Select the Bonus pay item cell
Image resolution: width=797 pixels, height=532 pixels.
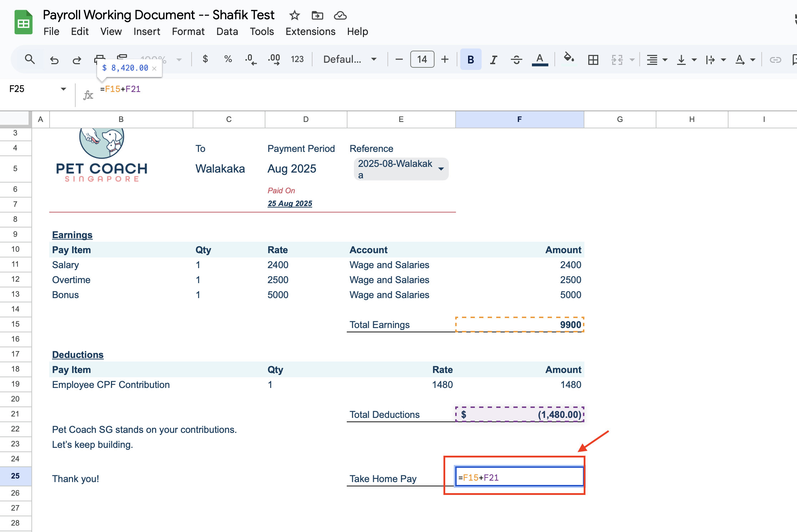tap(121, 295)
